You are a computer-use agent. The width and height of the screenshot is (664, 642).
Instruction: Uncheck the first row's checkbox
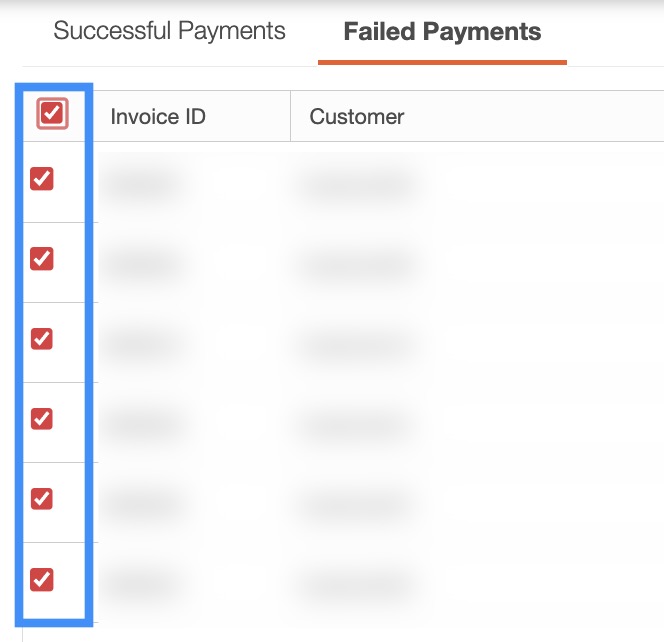42,179
